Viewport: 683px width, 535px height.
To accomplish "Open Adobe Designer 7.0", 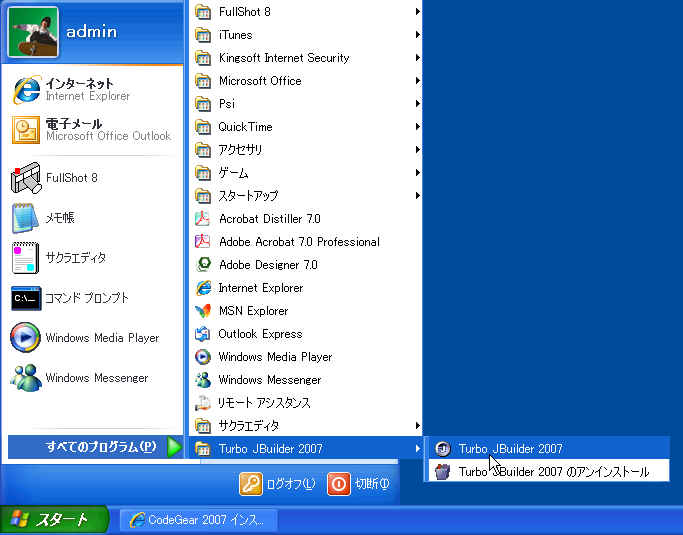I will coord(203,265).
